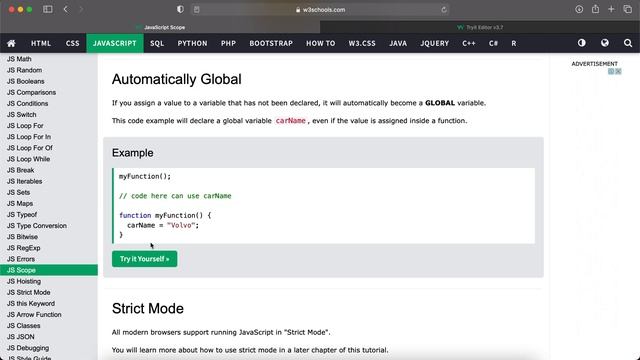Open the CSS tutorial menu
Viewport: 640px width, 360px height.
[x=73, y=43]
